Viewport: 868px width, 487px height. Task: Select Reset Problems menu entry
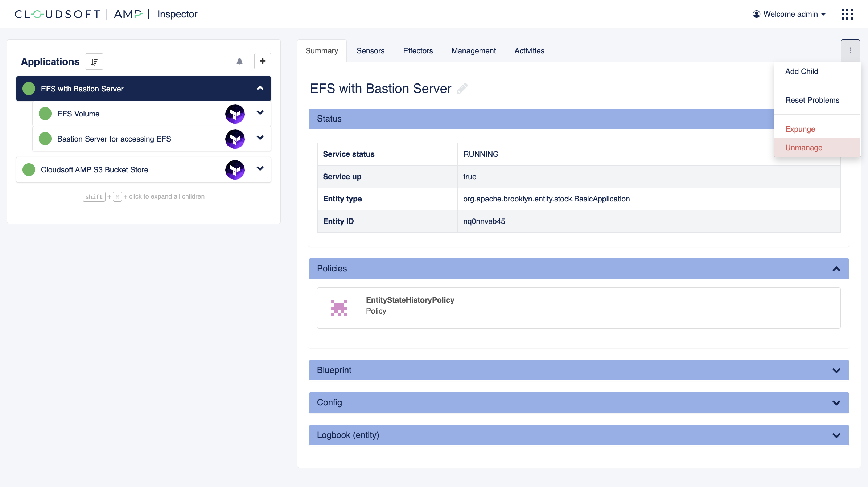pyautogui.click(x=817, y=100)
